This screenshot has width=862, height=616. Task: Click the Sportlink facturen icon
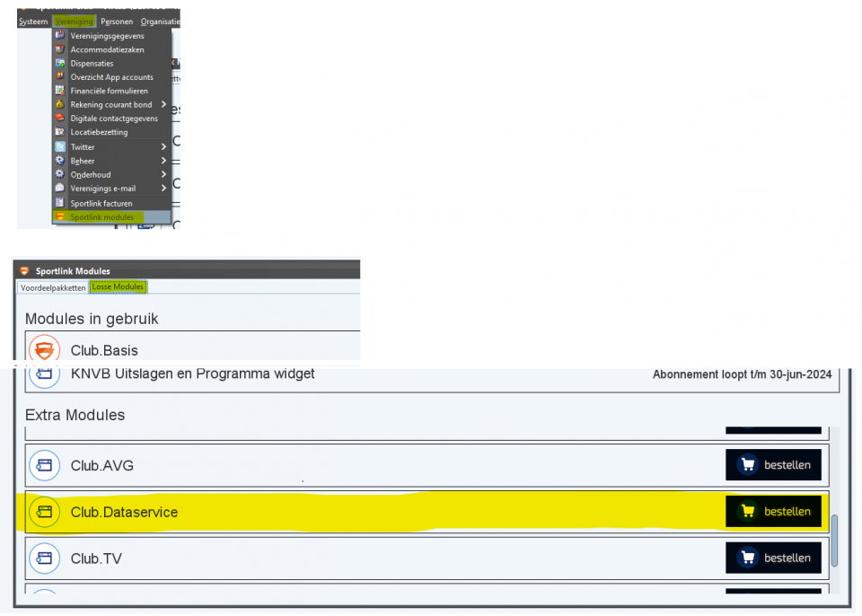tap(60, 204)
